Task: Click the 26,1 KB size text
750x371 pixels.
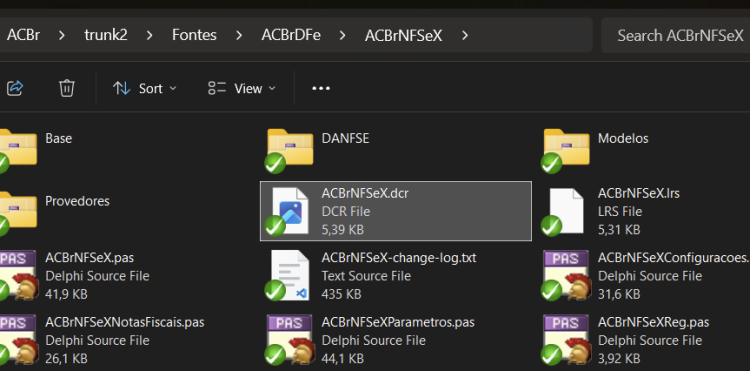Action: (66, 359)
